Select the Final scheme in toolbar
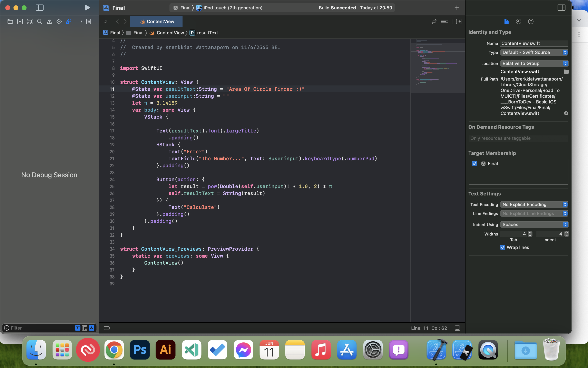Screen dimensions: 588x368 coord(182,8)
